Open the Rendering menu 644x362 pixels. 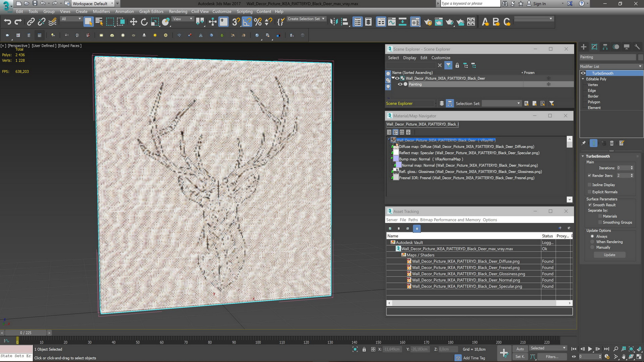click(x=178, y=11)
